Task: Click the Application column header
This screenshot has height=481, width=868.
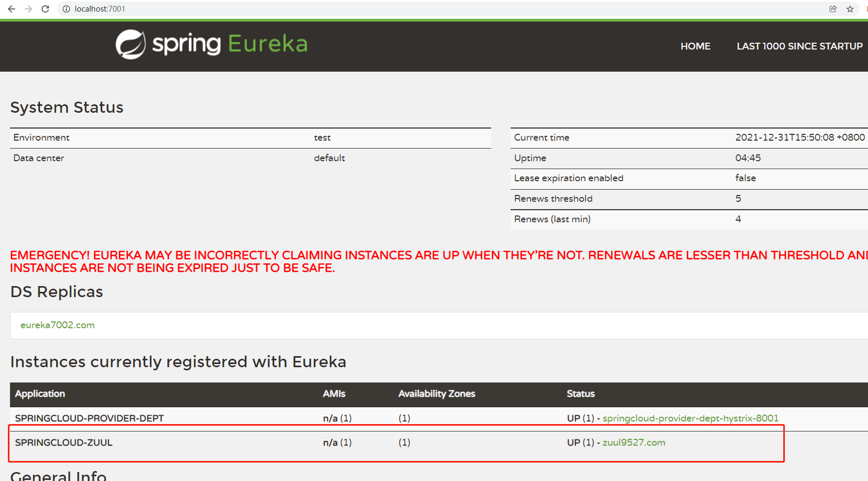Action: [x=40, y=394]
